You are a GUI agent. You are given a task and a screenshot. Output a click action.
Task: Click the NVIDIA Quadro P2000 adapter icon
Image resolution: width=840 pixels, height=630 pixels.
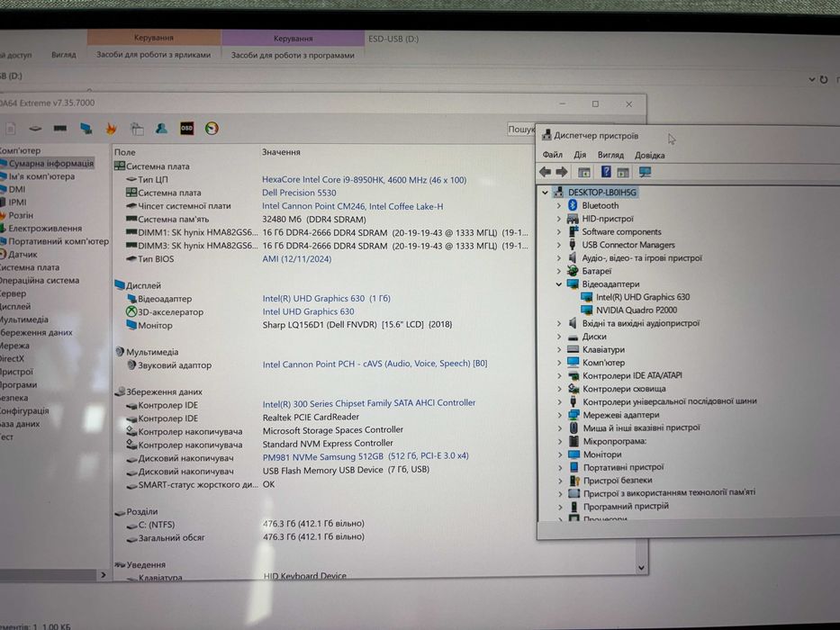click(587, 310)
